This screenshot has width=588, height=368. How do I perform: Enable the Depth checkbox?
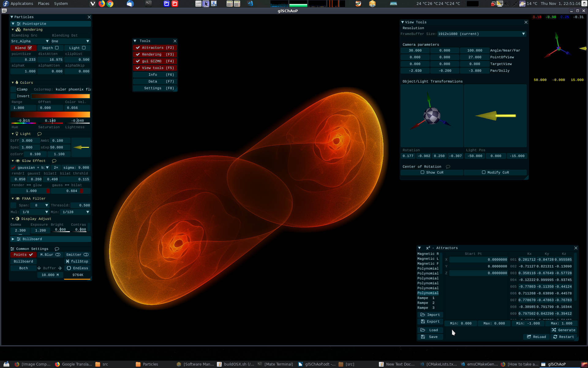pyautogui.click(x=57, y=48)
